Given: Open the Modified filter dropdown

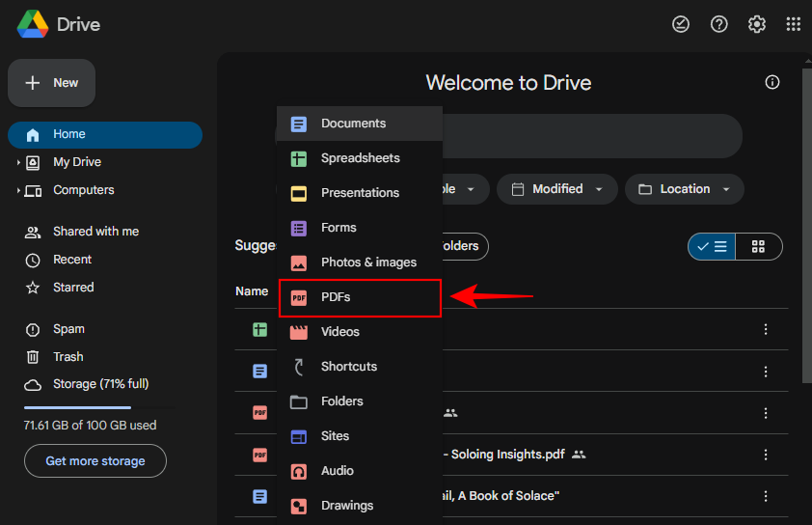Looking at the screenshot, I should click(557, 189).
